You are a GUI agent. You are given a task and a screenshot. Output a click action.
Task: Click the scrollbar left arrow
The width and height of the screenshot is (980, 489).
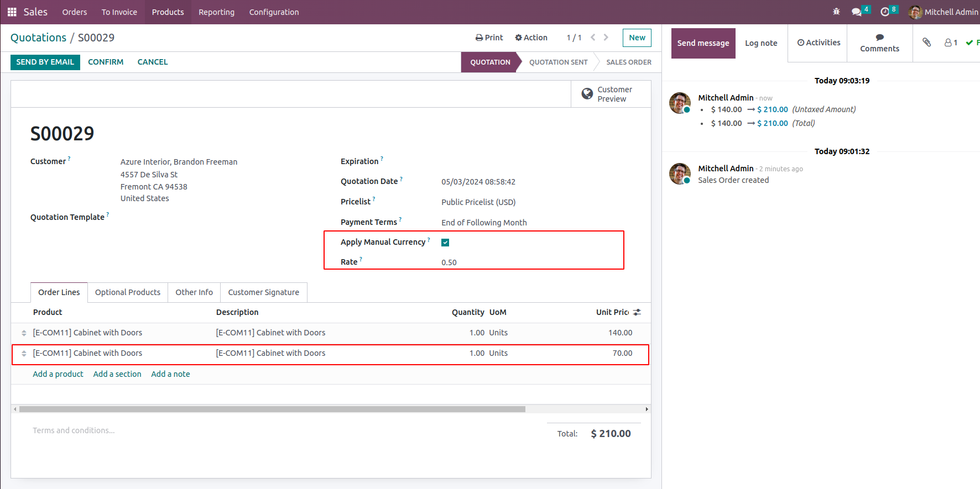(x=15, y=409)
